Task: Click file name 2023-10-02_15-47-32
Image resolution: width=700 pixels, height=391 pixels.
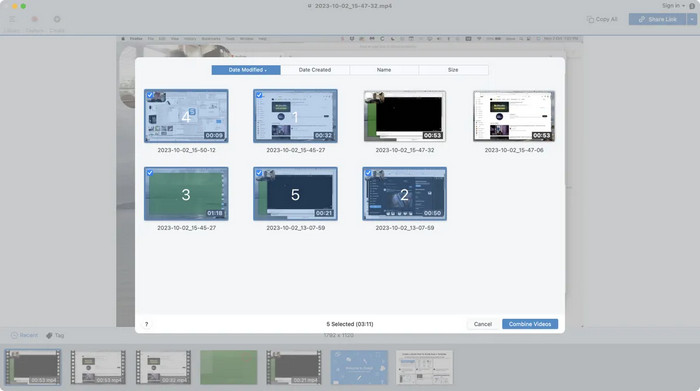Action: [x=404, y=150]
